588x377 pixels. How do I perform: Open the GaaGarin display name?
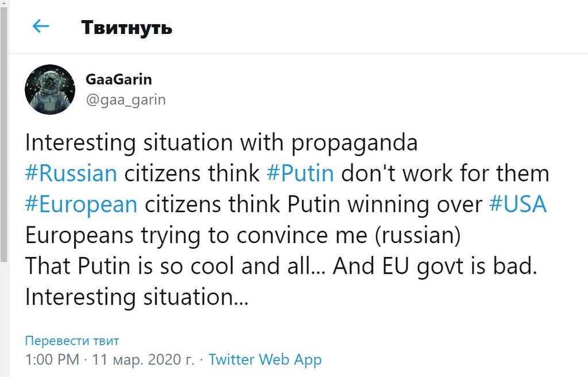(118, 80)
